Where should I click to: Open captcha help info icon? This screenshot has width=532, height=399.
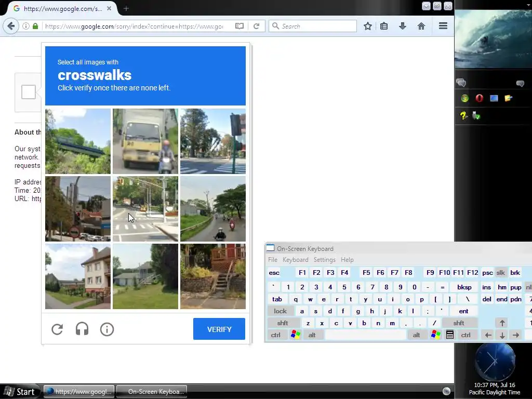click(107, 329)
